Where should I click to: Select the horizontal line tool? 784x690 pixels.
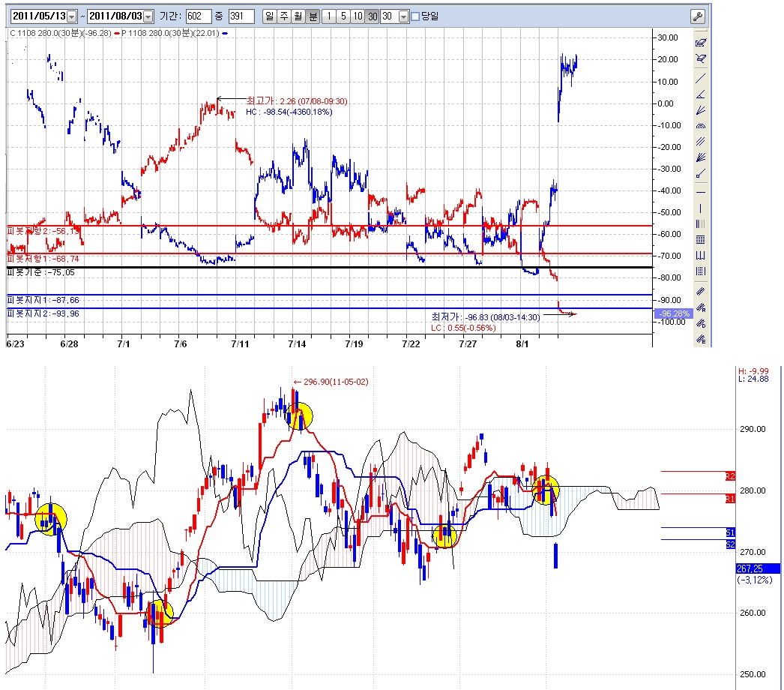[701, 191]
